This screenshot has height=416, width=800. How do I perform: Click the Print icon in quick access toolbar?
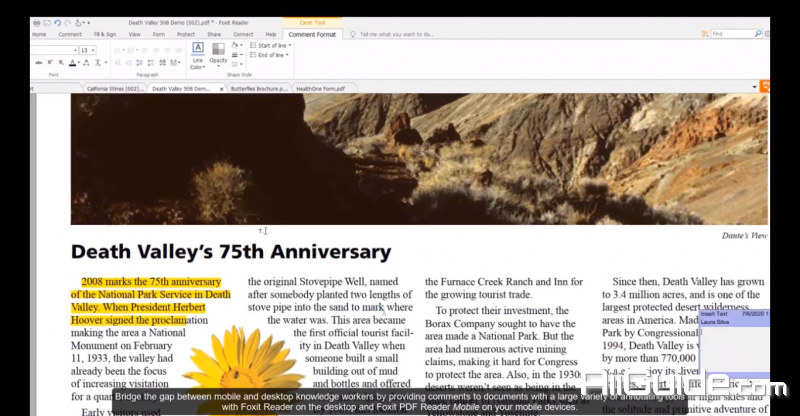tap(37, 23)
